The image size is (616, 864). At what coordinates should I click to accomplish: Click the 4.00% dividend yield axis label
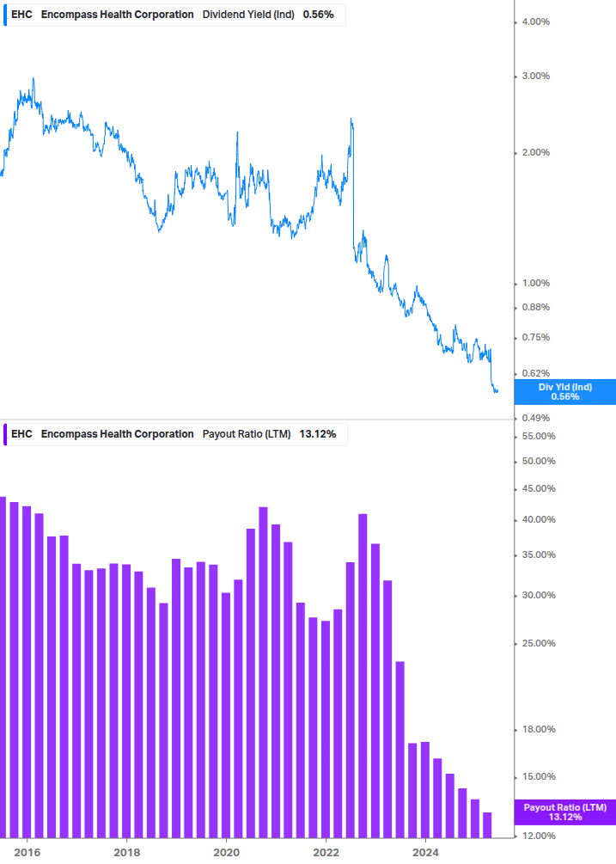click(535, 22)
